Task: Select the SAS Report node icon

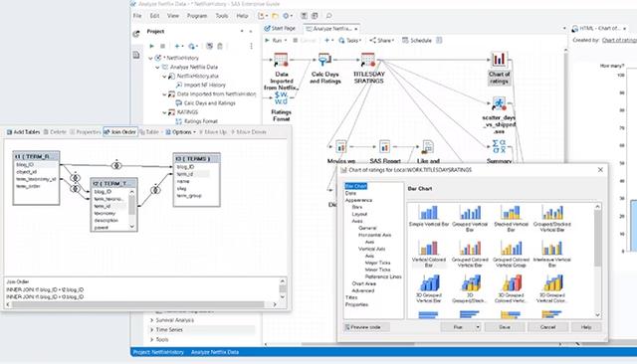Action: tap(384, 146)
